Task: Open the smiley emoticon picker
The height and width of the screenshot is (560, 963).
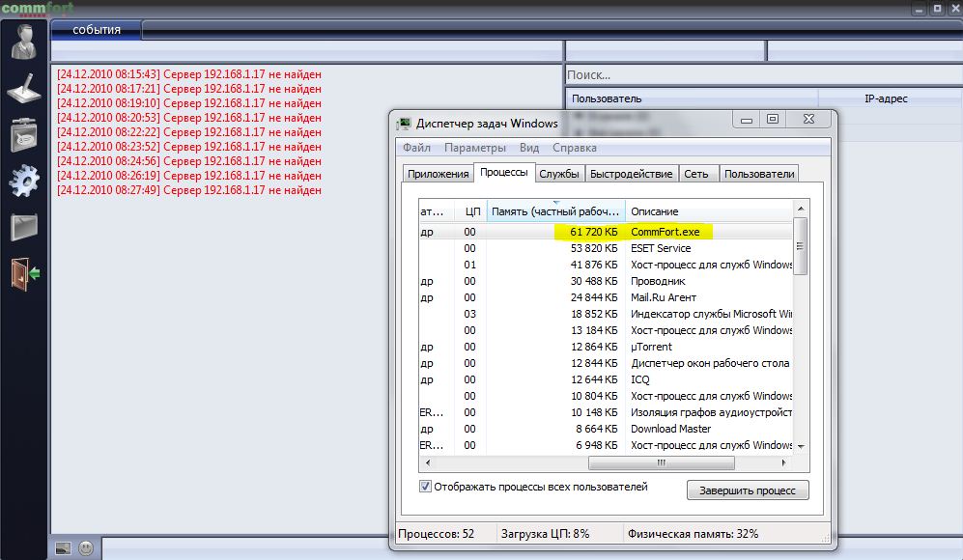Action: click(86, 547)
